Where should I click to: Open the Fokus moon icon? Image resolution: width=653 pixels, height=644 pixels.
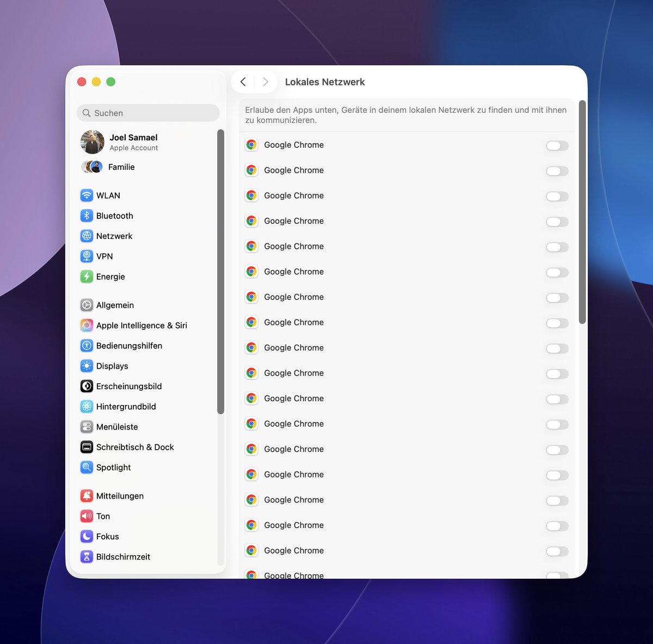point(87,536)
